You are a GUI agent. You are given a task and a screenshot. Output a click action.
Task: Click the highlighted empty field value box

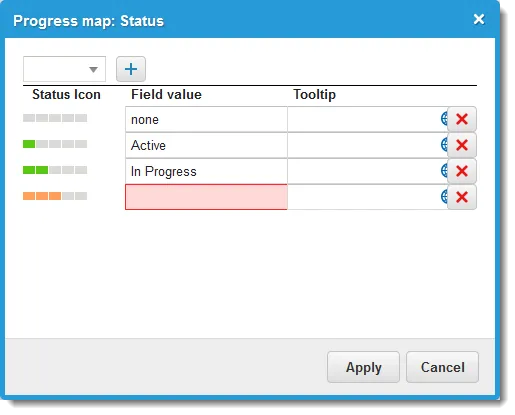tap(206, 197)
